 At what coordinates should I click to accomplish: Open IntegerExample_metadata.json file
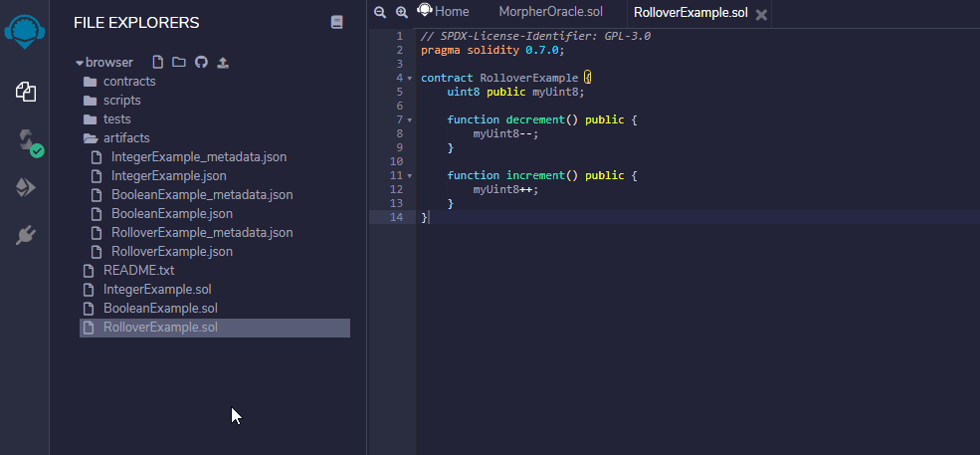click(188, 157)
